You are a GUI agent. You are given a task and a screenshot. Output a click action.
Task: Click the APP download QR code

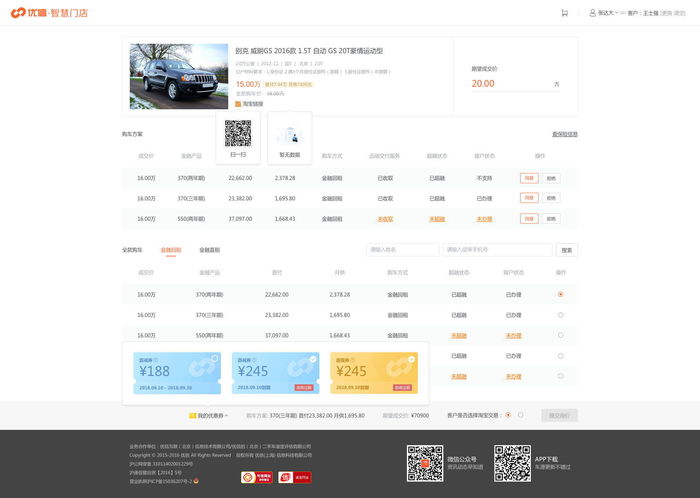coord(512,463)
